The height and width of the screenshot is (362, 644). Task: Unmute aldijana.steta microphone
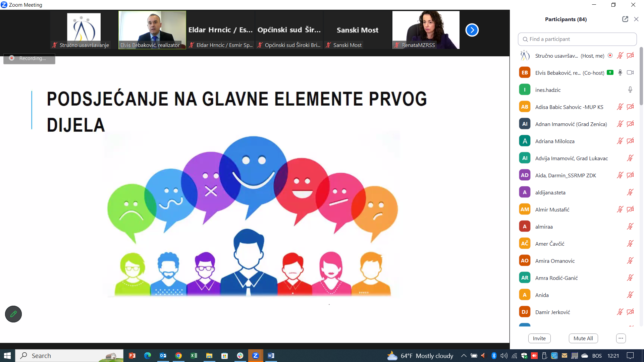tap(630, 192)
